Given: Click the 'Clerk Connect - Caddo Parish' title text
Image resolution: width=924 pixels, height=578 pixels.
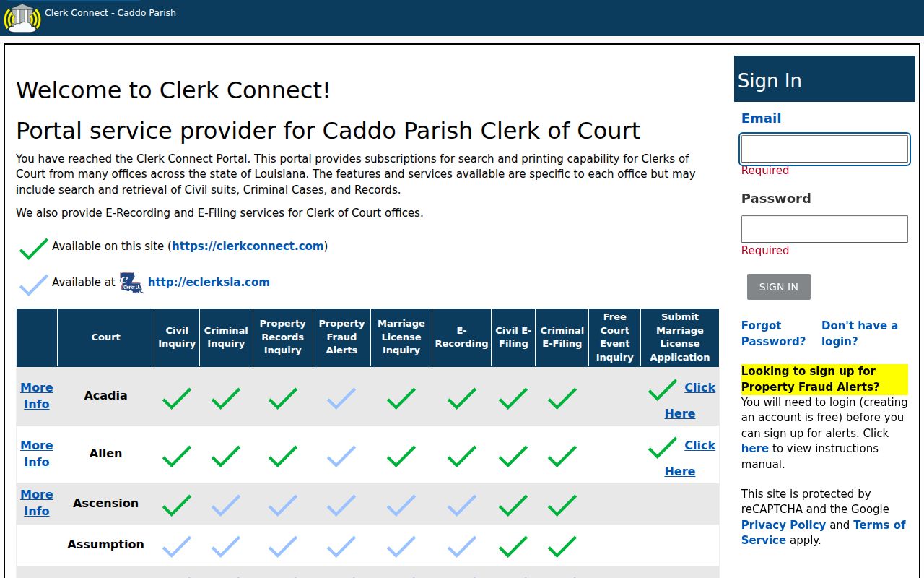Looking at the screenshot, I should coord(110,12).
